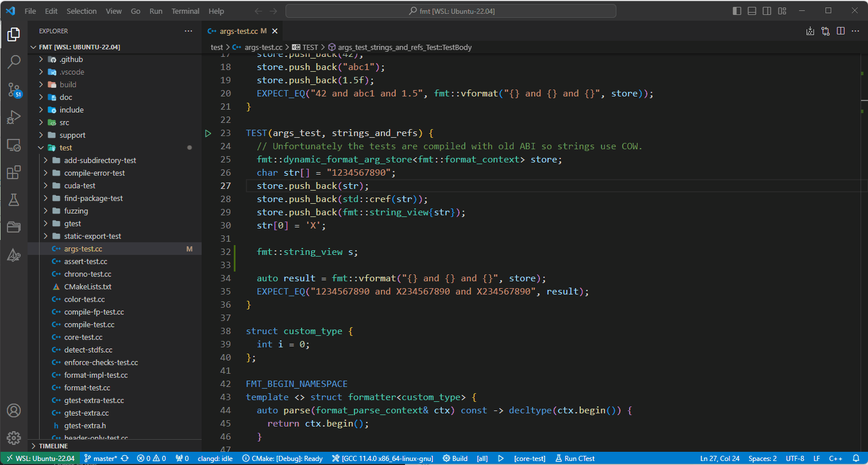Open the notifications bell in the status bar
The width and height of the screenshot is (868, 465).
(855, 458)
